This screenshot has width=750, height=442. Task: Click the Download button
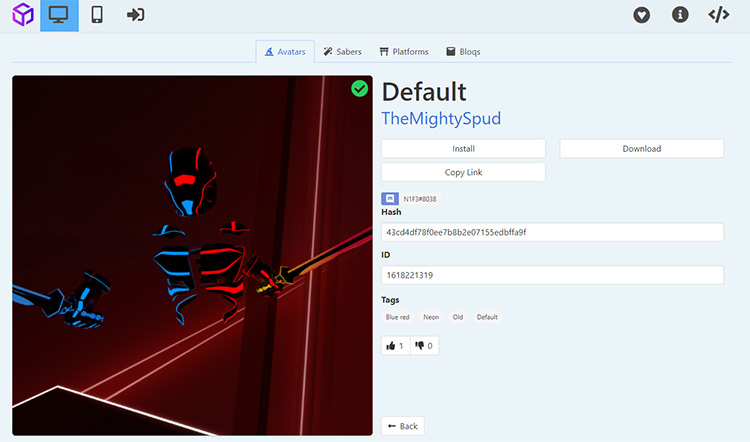tap(641, 149)
